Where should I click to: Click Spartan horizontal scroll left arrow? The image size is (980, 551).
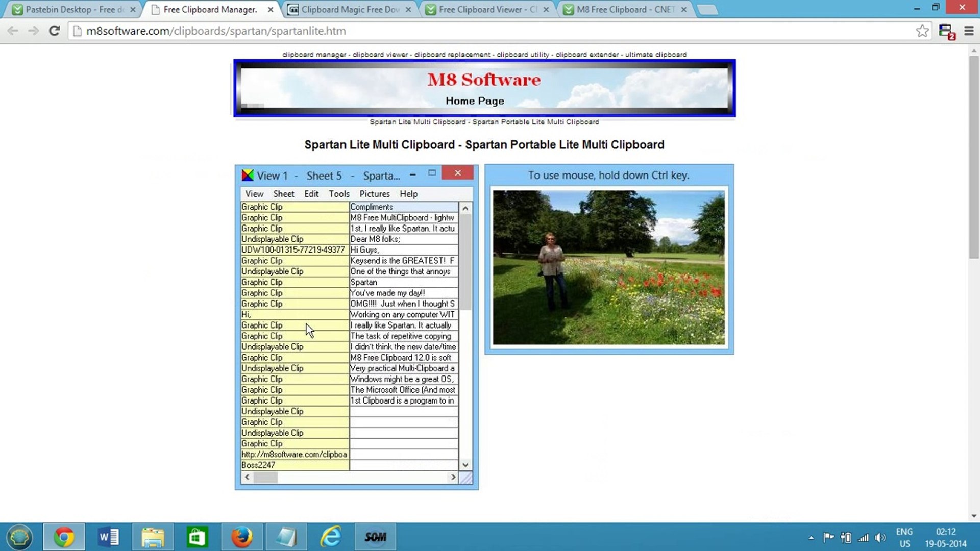(247, 477)
